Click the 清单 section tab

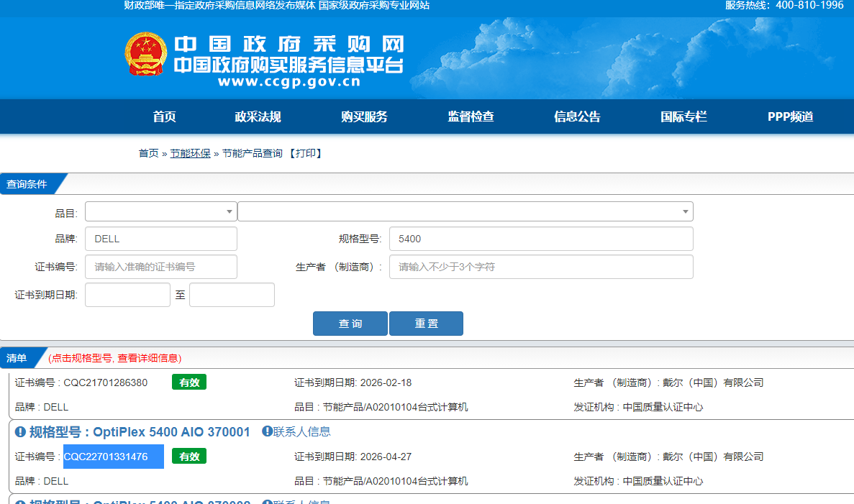coord(17,357)
